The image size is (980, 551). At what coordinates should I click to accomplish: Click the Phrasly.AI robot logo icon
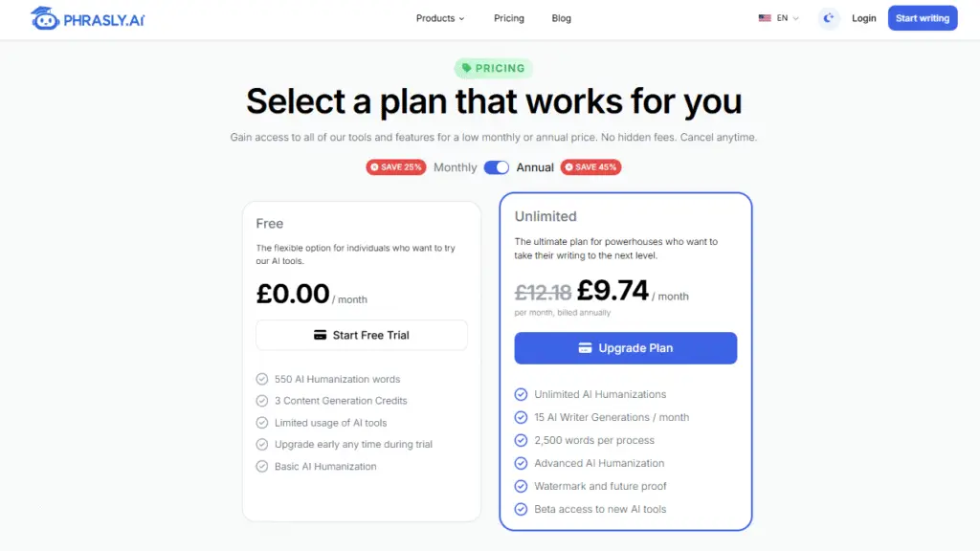[45, 18]
